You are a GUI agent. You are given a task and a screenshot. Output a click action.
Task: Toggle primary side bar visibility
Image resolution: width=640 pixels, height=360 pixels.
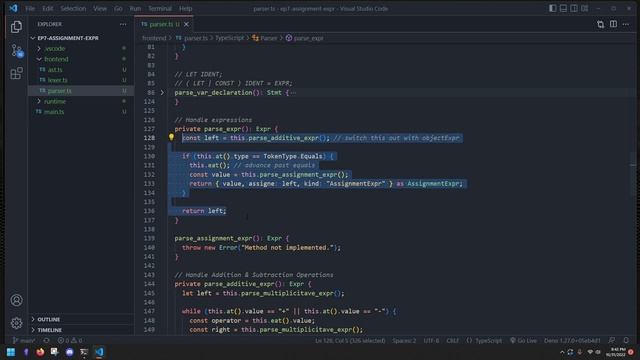[x=553, y=8]
